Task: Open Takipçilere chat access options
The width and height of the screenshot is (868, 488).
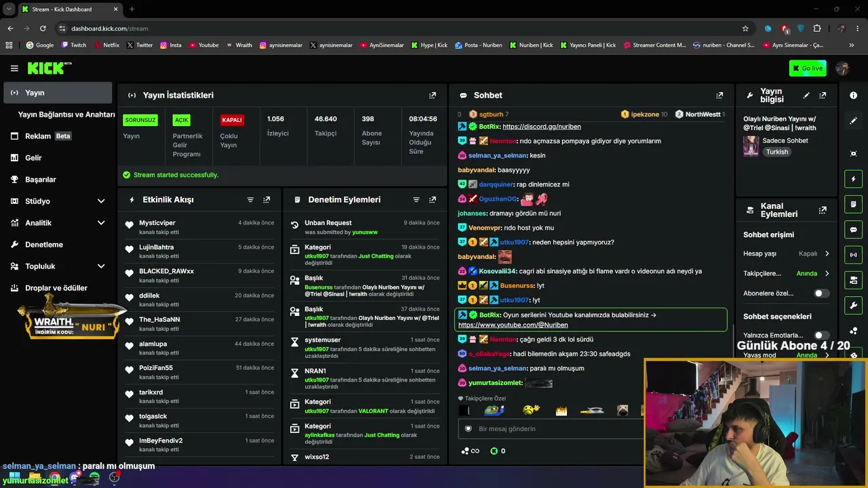Action: point(787,274)
